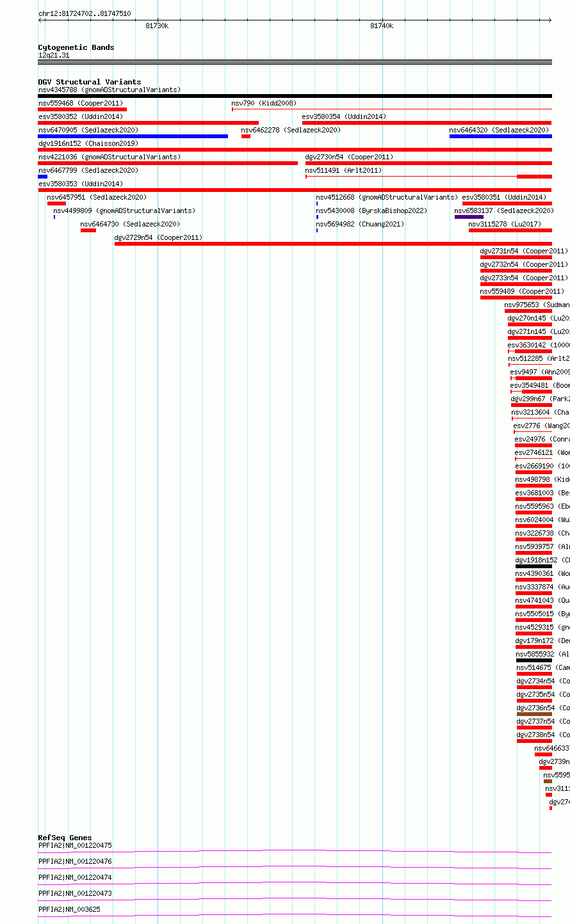Select nsv6467799 (Sedlazeck2020) label
Screen dimensions: 570x924
click(88, 170)
